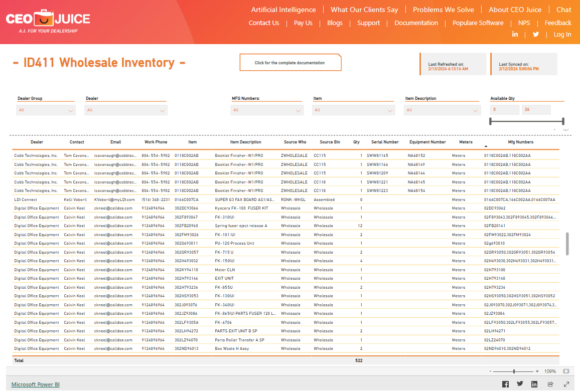Click the Available Qty minimum value field

(x=505, y=110)
